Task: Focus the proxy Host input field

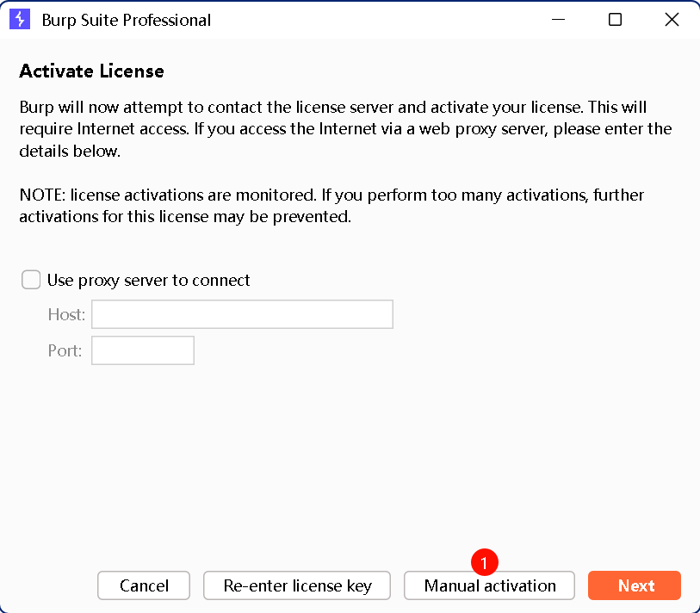Action: [x=243, y=314]
